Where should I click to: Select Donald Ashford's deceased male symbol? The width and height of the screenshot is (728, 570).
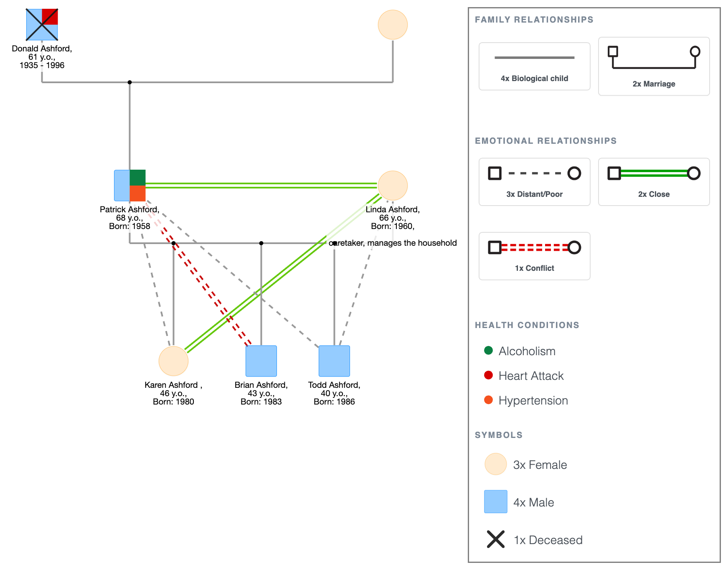click(42, 25)
